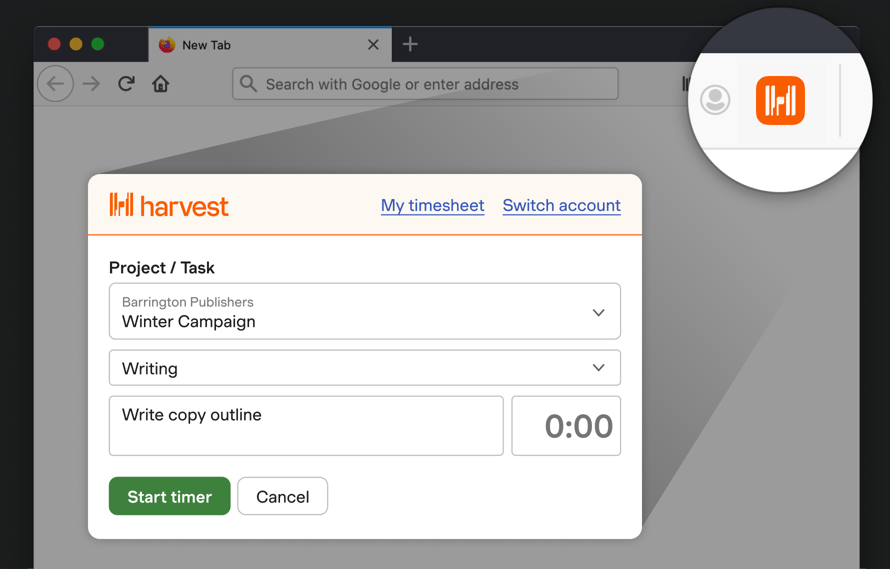Image resolution: width=890 pixels, height=569 pixels.
Task: Click the yellow macOS minimize button
Action: 76,44
